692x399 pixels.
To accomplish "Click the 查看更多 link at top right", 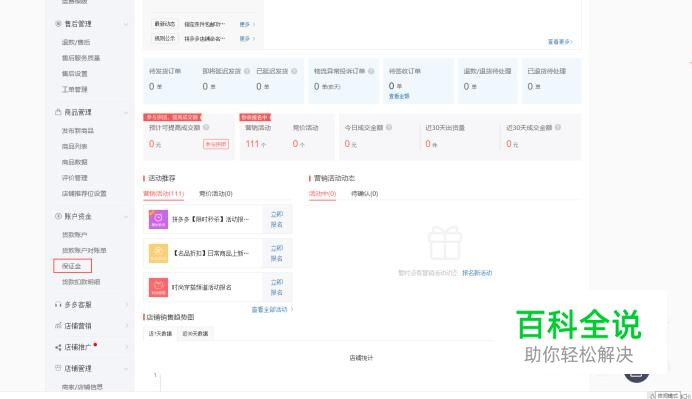I will click(x=560, y=42).
